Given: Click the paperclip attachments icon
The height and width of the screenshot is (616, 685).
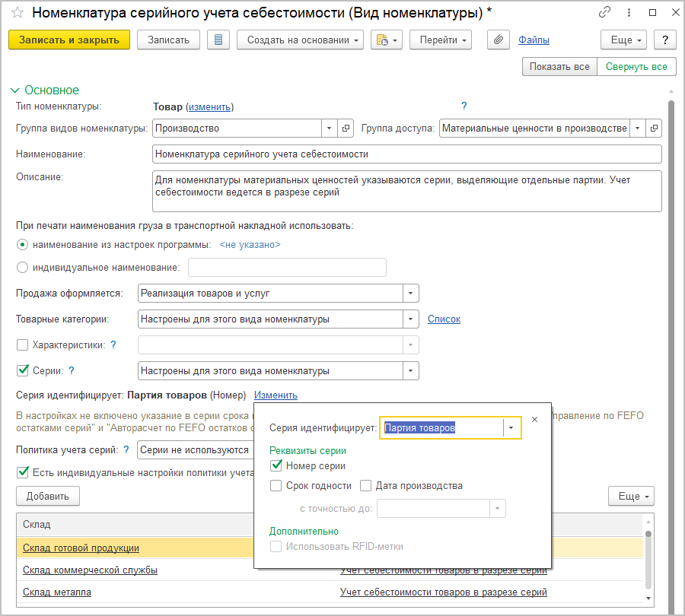Looking at the screenshot, I should 498,40.
